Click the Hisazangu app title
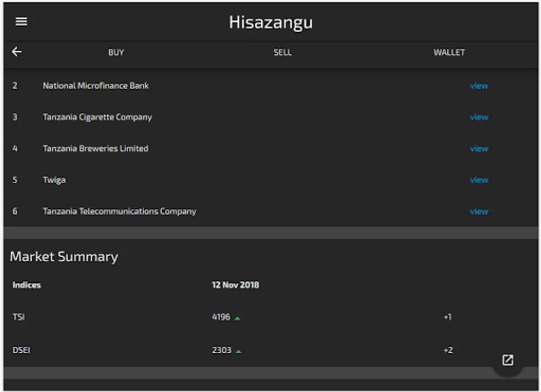 pos(270,22)
